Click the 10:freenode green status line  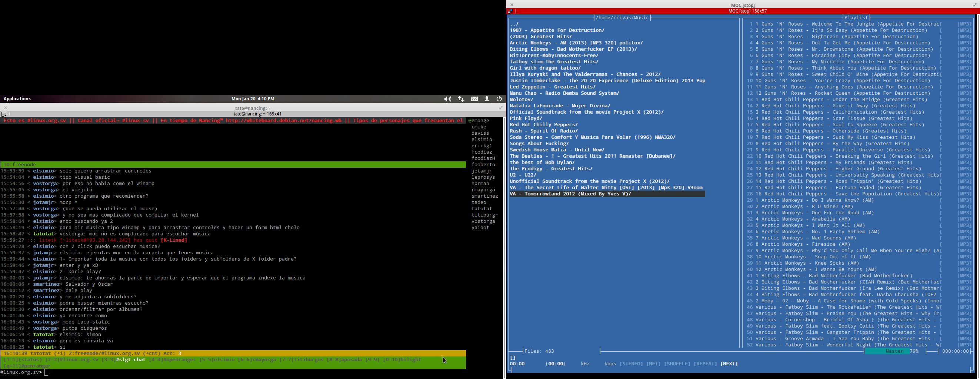(x=233, y=165)
